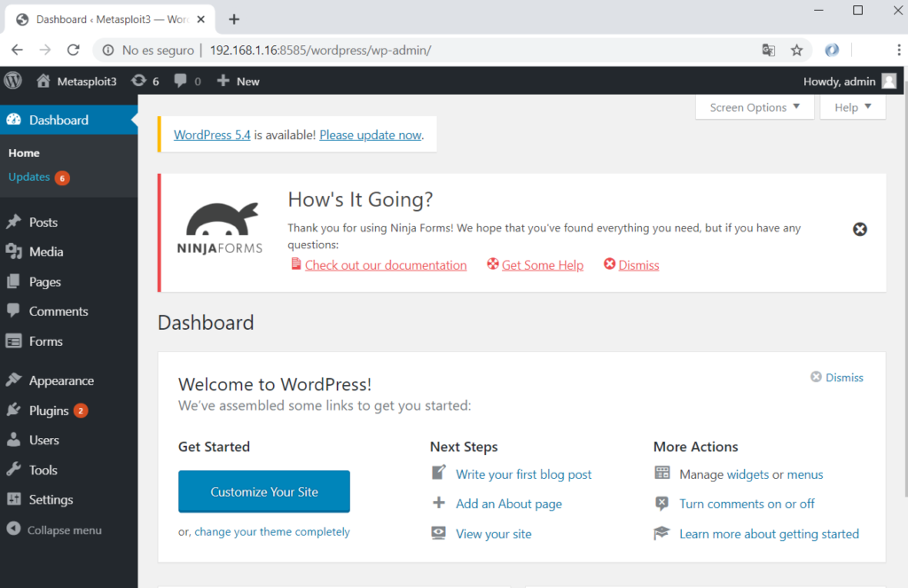Go back with the browser back arrow

(18, 51)
